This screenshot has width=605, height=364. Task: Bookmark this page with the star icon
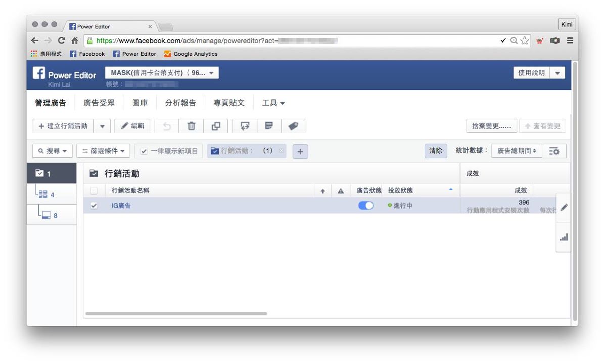524,40
